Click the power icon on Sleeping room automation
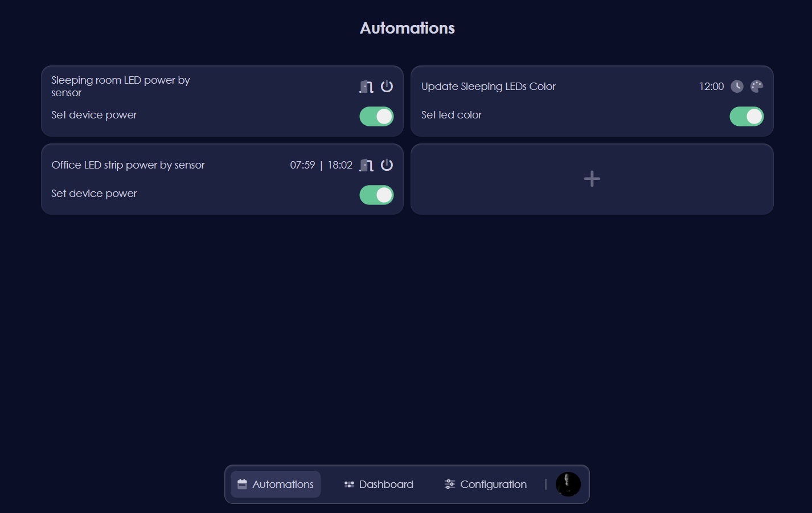This screenshot has height=513, width=812. click(387, 86)
